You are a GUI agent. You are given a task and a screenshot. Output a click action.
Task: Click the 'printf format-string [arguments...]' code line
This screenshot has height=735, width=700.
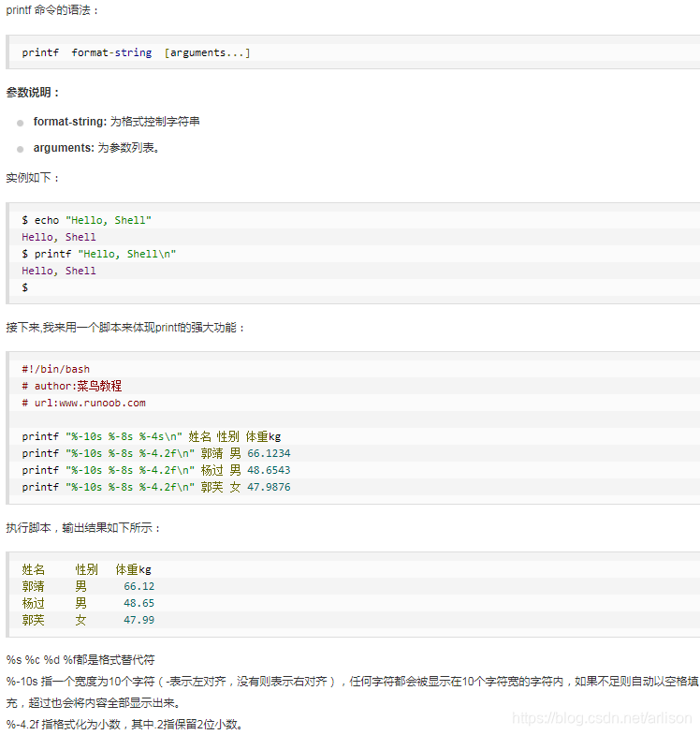pos(136,52)
